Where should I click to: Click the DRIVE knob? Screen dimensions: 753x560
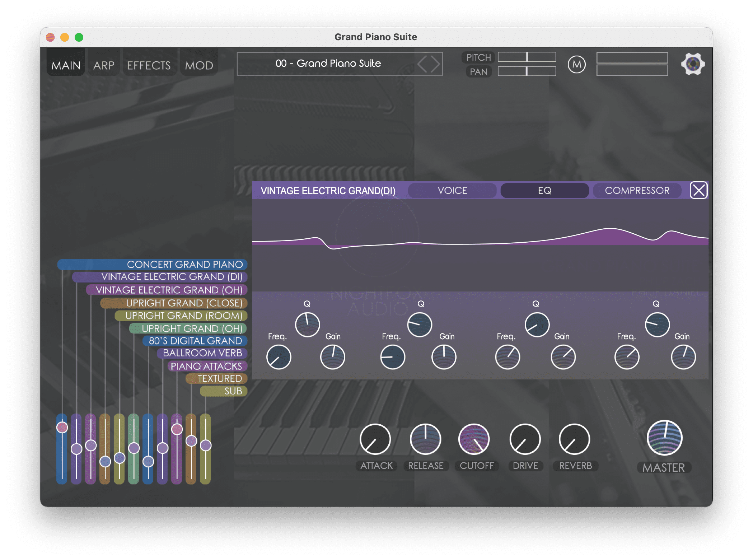[525, 439]
